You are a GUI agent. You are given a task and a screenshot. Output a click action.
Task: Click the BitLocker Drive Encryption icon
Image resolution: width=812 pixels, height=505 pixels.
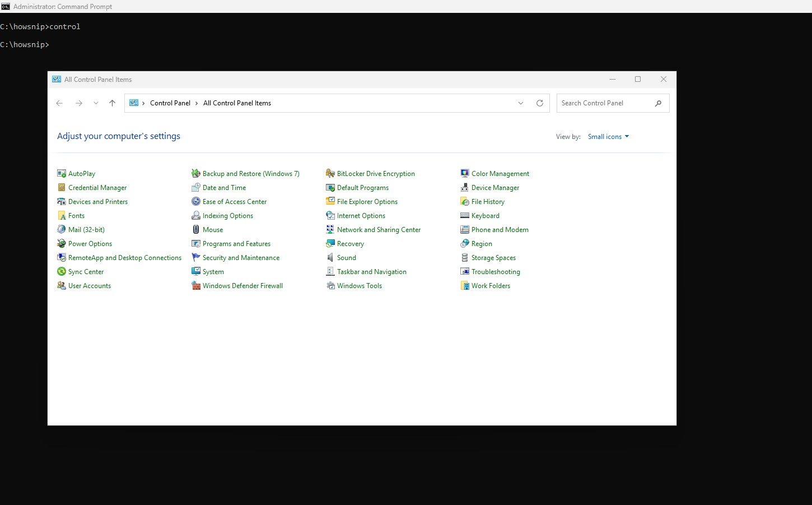[330, 174]
